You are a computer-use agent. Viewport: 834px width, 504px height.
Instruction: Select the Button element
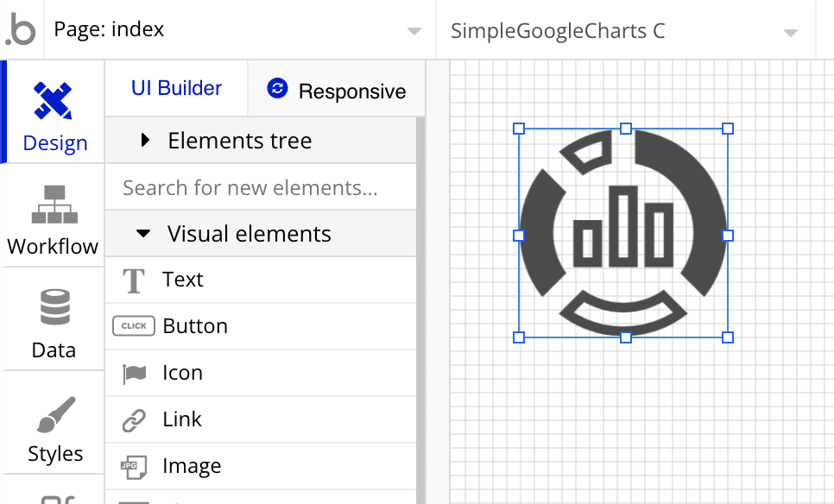(195, 326)
